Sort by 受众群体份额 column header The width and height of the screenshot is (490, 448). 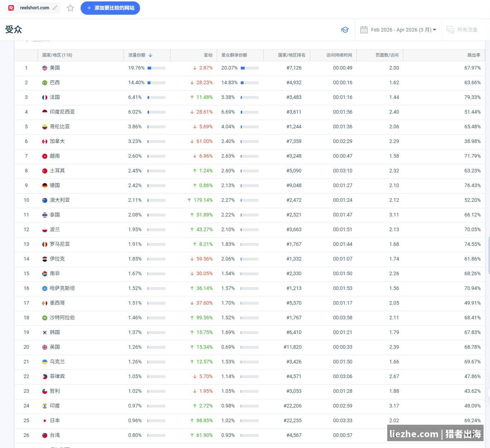(x=234, y=55)
